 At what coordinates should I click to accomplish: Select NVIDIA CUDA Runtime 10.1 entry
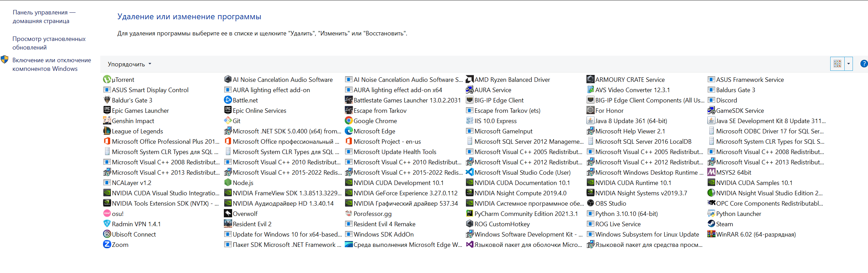click(629, 183)
